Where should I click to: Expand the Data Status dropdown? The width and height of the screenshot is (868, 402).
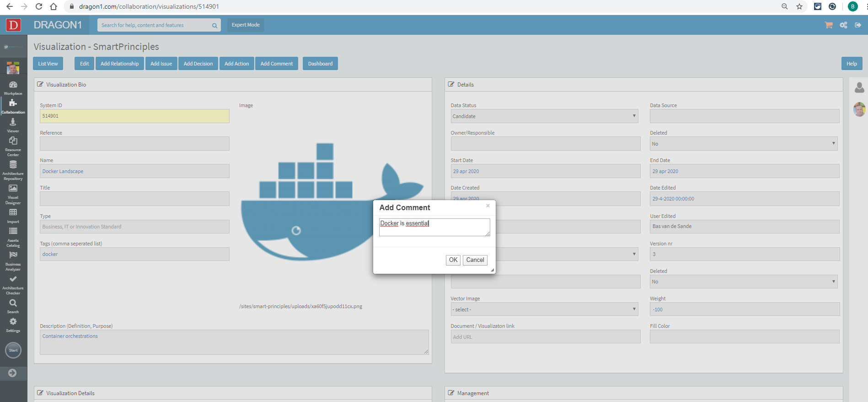pyautogui.click(x=545, y=116)
